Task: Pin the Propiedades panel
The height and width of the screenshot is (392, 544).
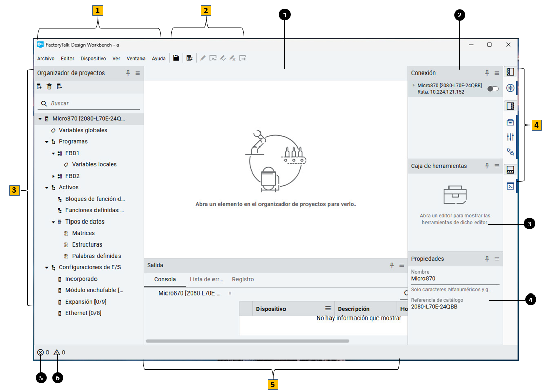Action: (x=487, y=259)
